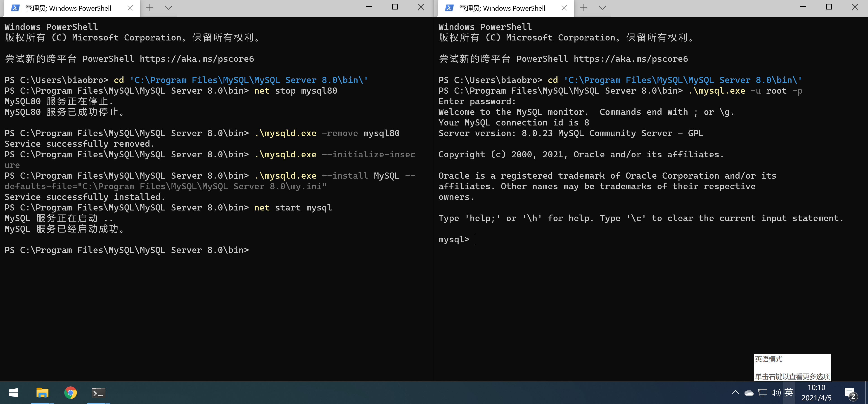Select the right 管理员 Windows PowerShell tab
Screen dimensions: 868x404
[502, 8]
